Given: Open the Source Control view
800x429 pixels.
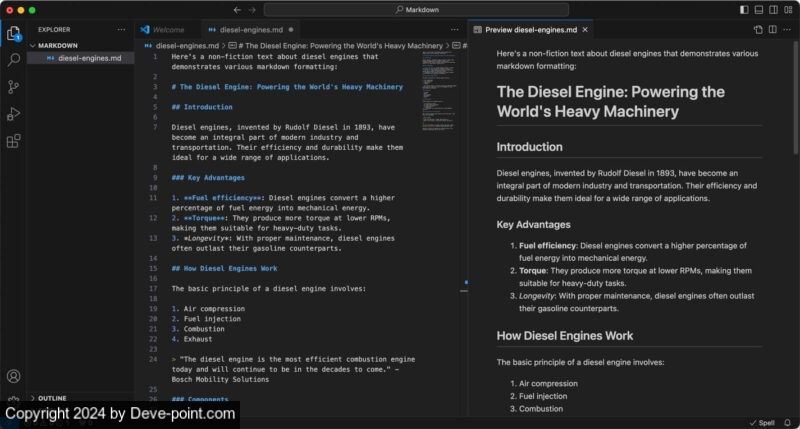Looking at the screenshot, I should [x=14, y=87].
